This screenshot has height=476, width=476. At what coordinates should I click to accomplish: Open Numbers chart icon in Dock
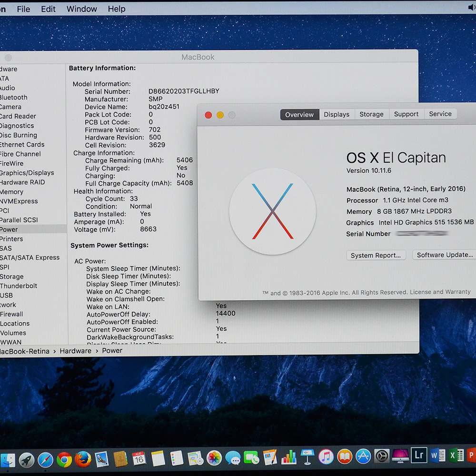(289, 457)
